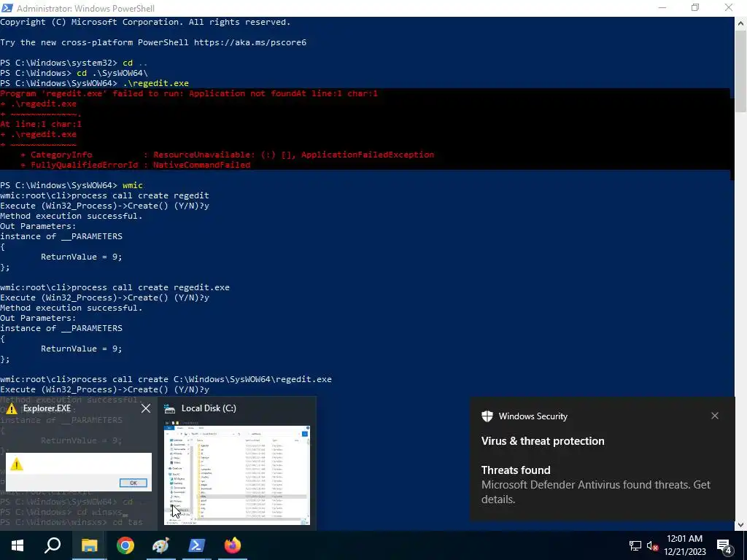Viewport: 747px width, 560px height.
Task: Open network status tray icon
Action: click(635, 545)
